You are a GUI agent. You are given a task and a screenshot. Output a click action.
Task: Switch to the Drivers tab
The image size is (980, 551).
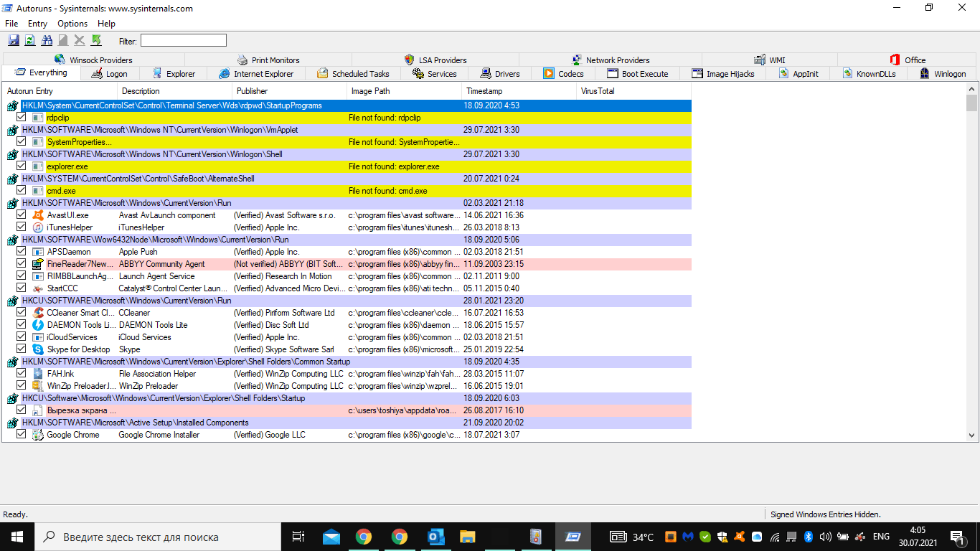pyautogui.click(x=500, y=73)
